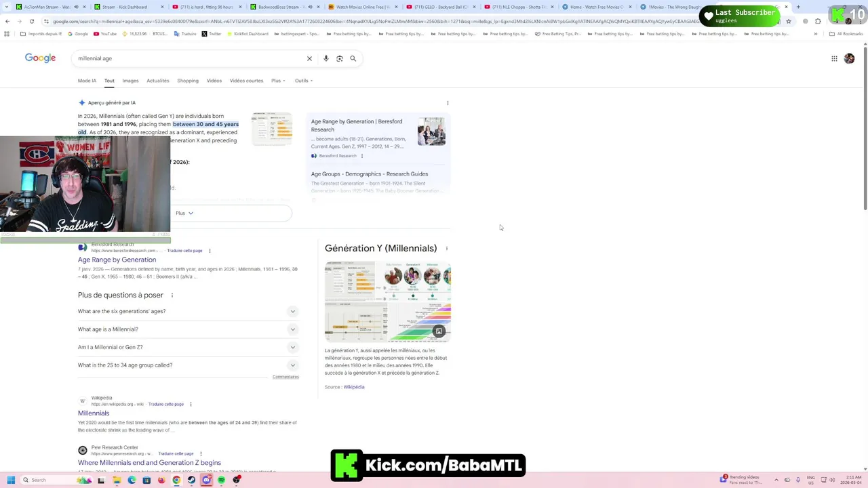Switch to Shopping tab
This screenshot has width=868, height=488.
(x=188, y=81)
